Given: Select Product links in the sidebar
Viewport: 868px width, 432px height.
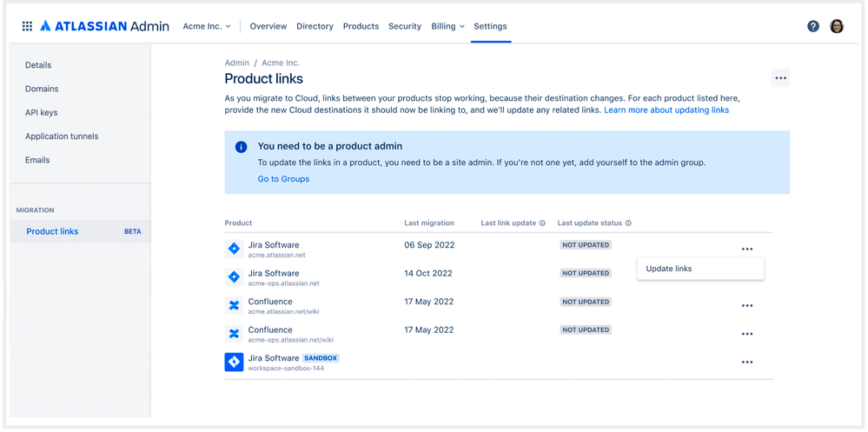Looking at the screenshot, I should click(x=80, y=231).
